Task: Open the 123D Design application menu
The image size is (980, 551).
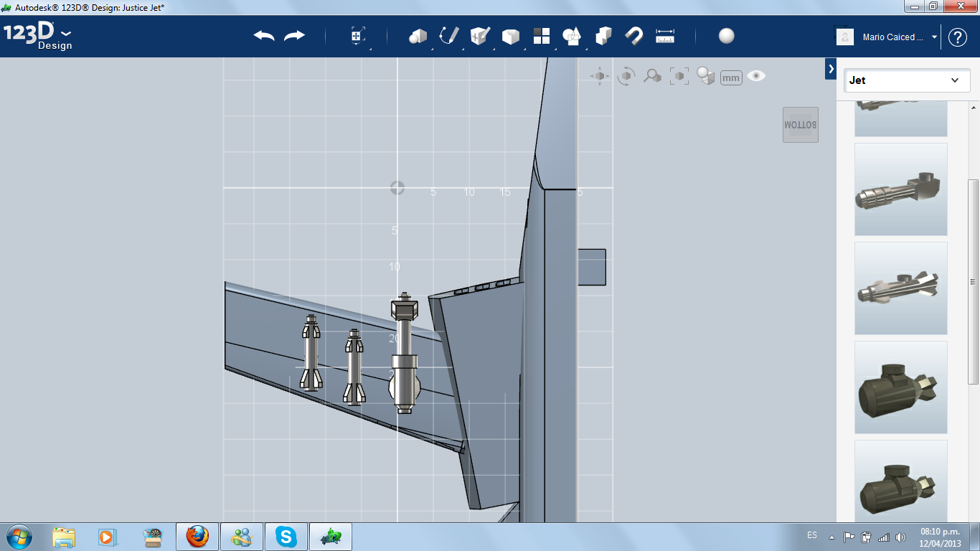Action: click(37, 36)
